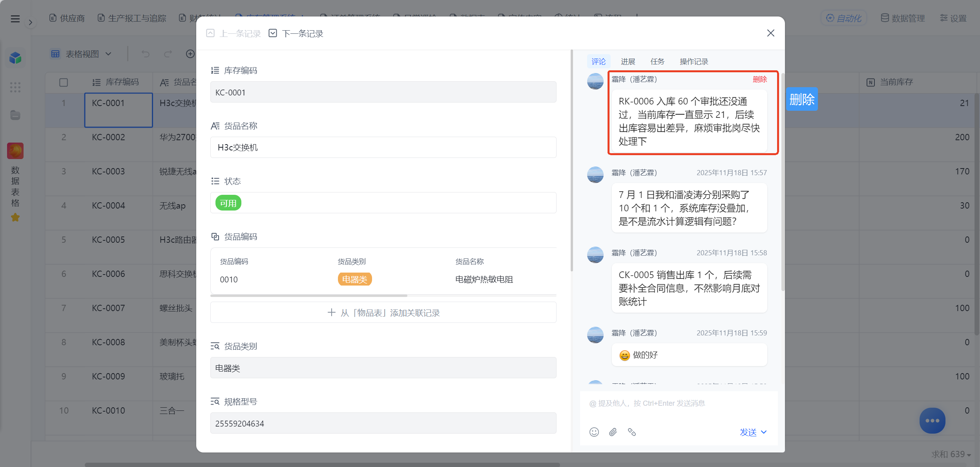
Task: Expand the sidebar arrow toggle
Action: pos(31,22)
